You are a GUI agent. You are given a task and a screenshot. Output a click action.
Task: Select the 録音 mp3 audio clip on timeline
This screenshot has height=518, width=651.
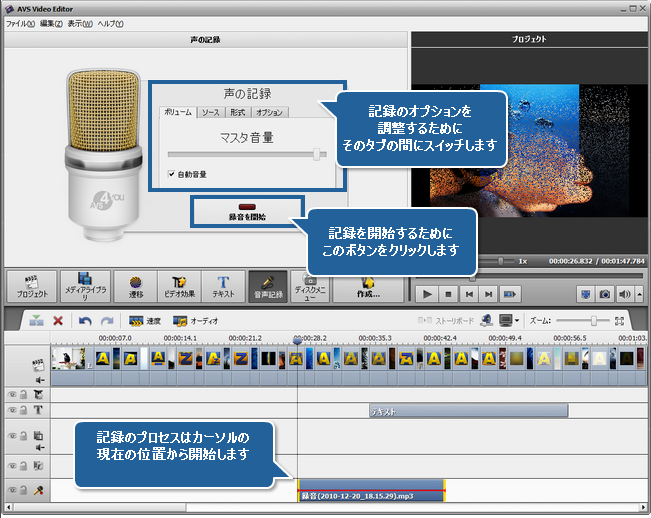pos(370,490)
